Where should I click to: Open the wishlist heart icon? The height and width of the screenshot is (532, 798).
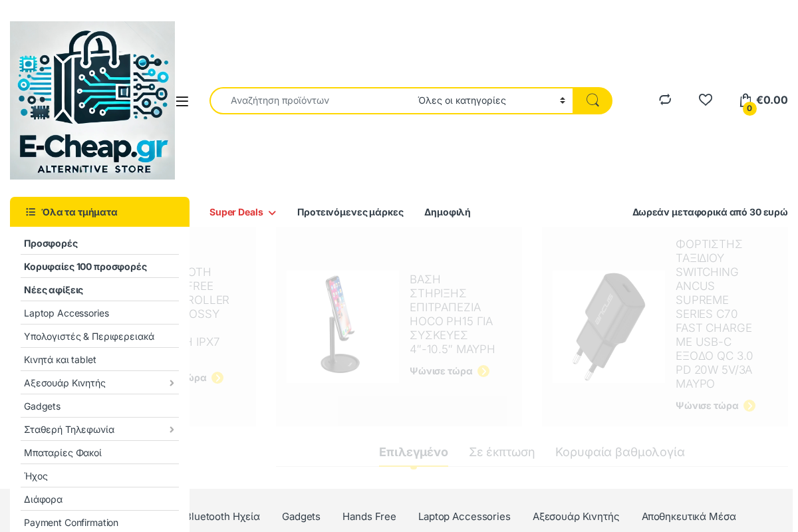coord(706,100)
